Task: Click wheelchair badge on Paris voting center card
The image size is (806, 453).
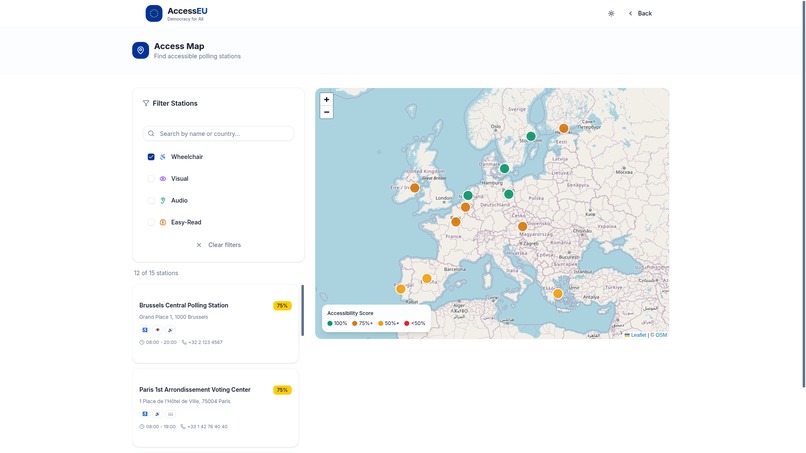Action: coord(145,414)
